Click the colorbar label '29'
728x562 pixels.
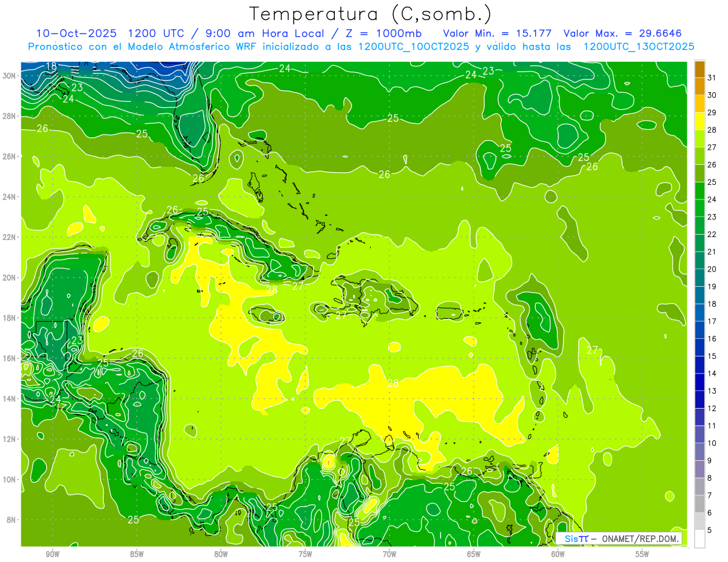712,112
